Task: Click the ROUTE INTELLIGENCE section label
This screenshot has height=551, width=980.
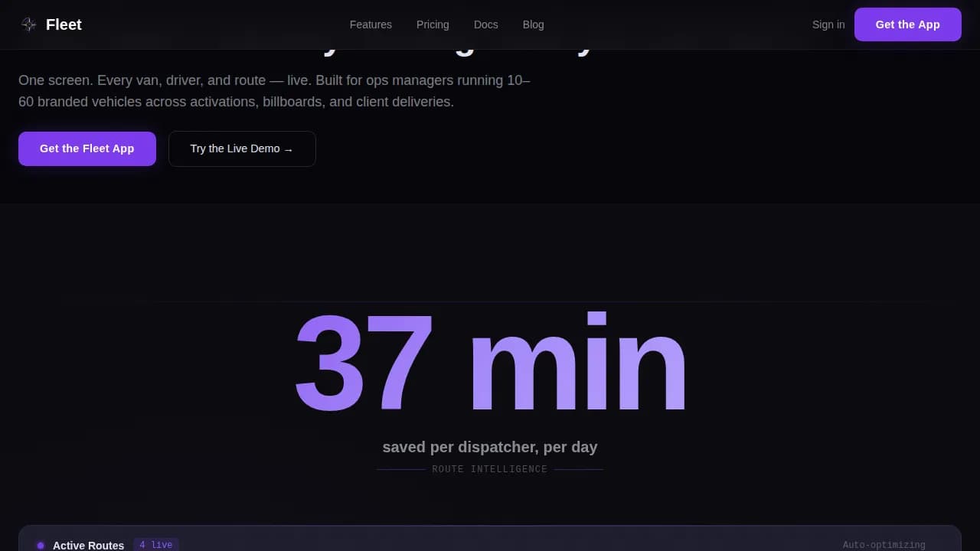Action: click(x=490, y=468)
